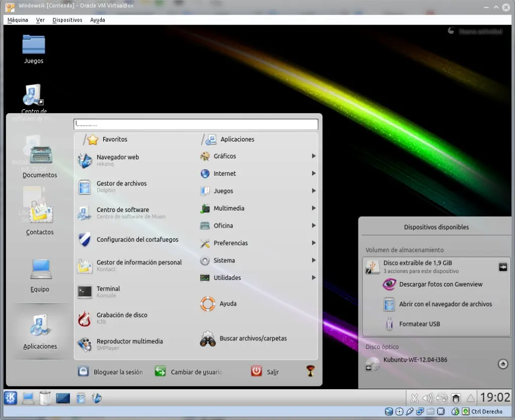Expand the Oficina submenu arrow
This screenshot has width=515, height=420.
coord(314,226)
